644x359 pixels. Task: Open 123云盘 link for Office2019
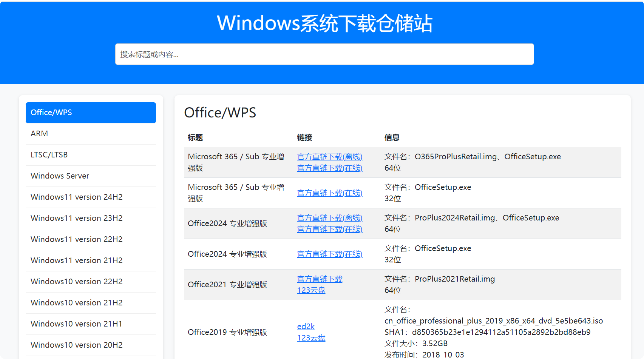[311, 338]
